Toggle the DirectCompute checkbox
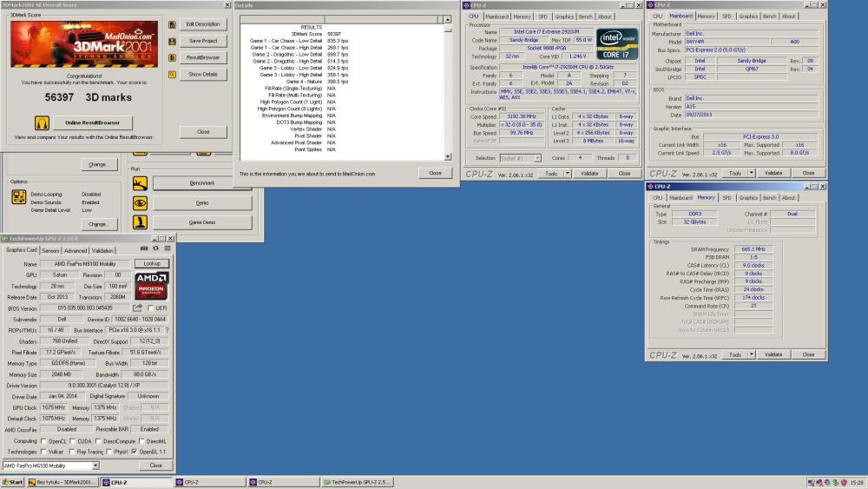 pos(98,441)
